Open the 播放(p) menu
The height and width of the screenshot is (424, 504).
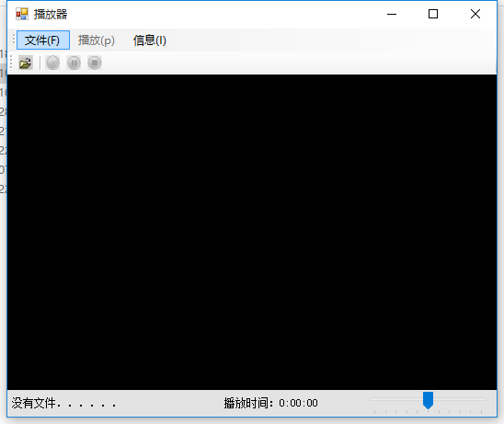pos(96,40)
